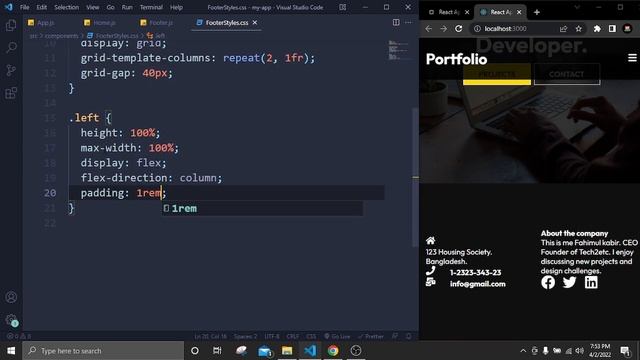Screen dimensions: 640x360
Task: Click Ln 20, Col 16 in status bar
Action: (x=210, y=336)
